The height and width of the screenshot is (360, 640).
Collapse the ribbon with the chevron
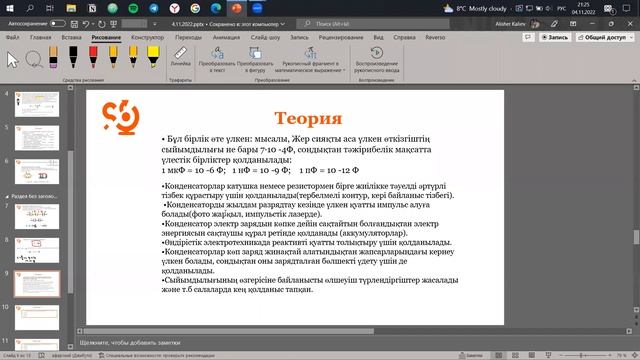pos(634,80)
